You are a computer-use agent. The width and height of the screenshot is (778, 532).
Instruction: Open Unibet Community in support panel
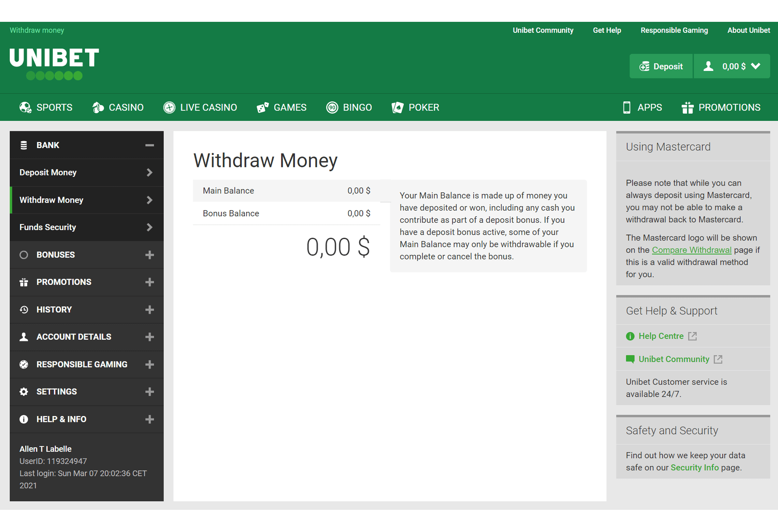[x=674, y=359]
